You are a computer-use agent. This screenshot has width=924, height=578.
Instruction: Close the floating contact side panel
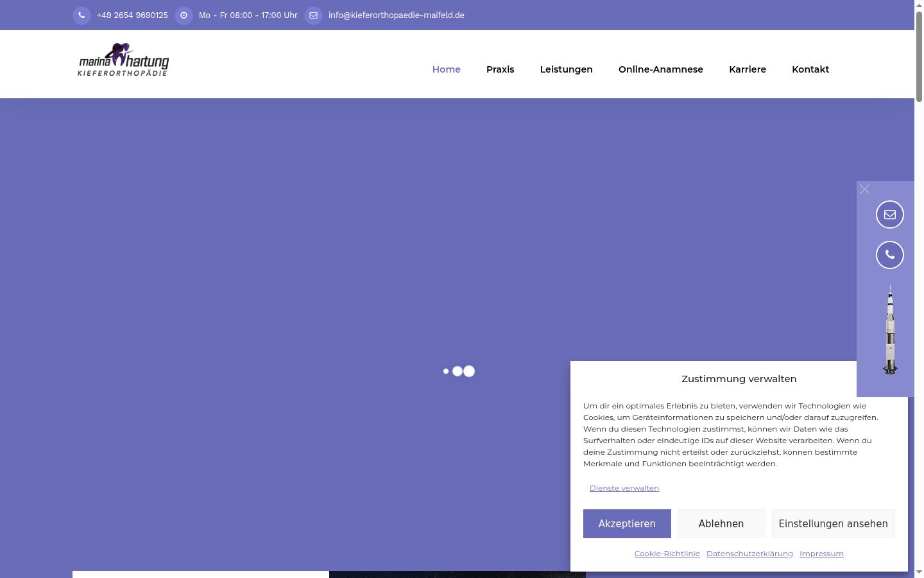click(865, 189)
